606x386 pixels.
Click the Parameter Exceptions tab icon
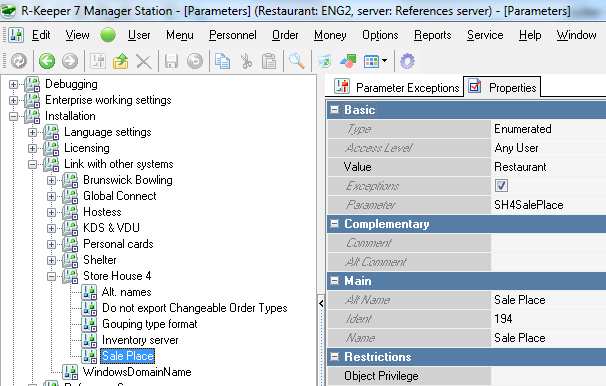pyautogui.click(x=342, y=87)
